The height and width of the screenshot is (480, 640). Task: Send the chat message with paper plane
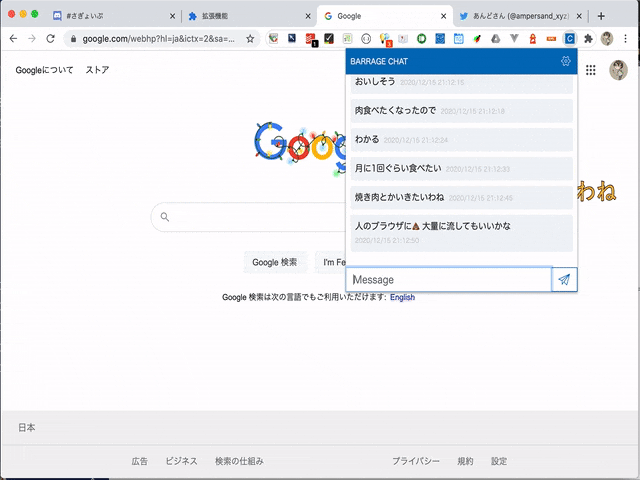coord(564,280)
